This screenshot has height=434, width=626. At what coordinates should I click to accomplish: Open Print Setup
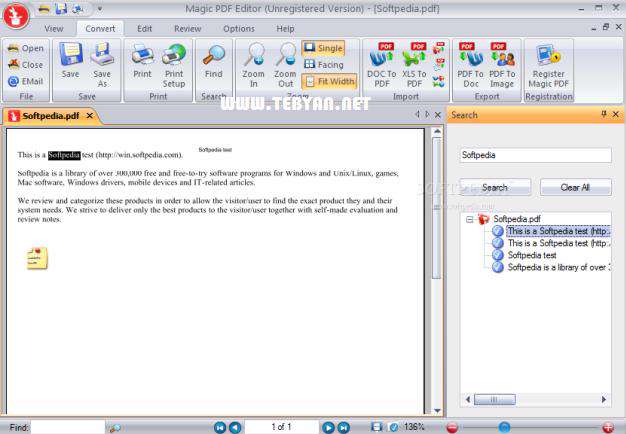coord(174,65)
